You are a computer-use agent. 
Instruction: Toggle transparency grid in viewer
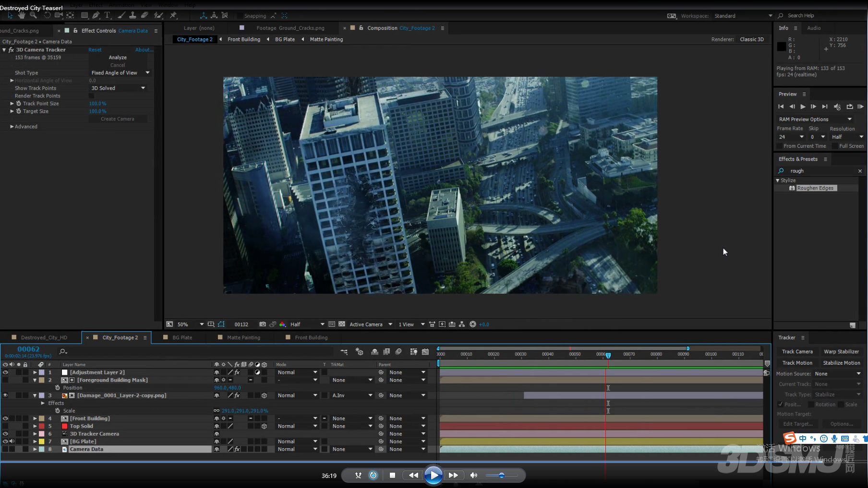(342, 324)
